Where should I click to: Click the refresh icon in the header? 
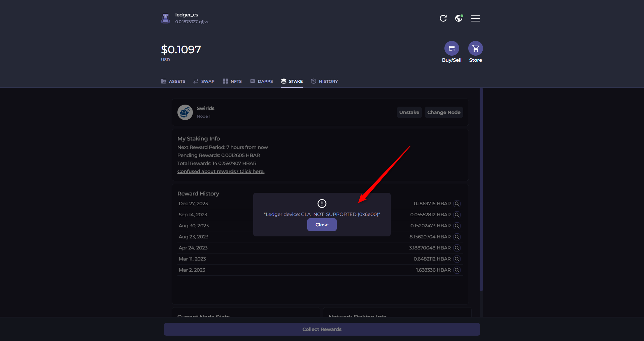(x=443, y=18)
